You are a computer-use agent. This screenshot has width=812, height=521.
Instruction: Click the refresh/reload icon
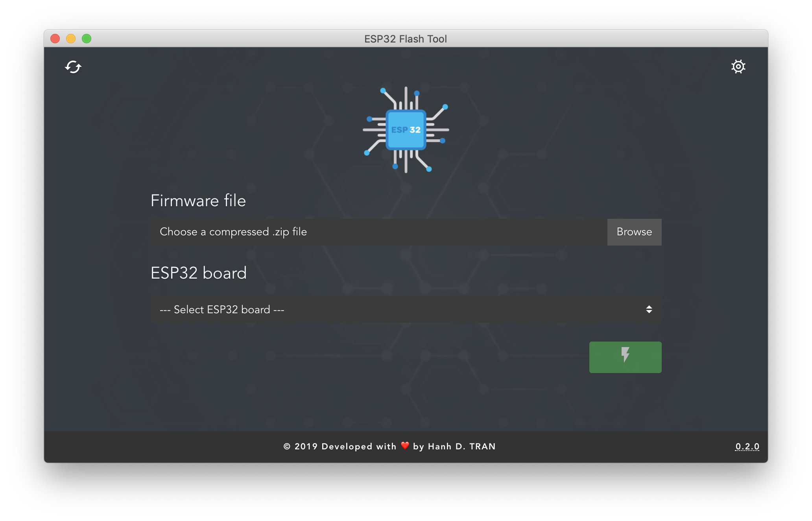coord(73,67)
